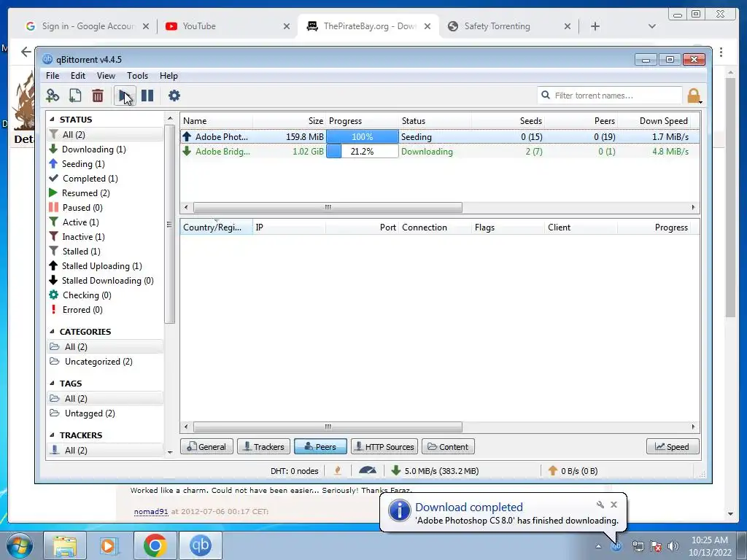This screenshot has height=560, width=747.
Task: Switch to the HTTP Sources tab
Action: click(384, 447)
